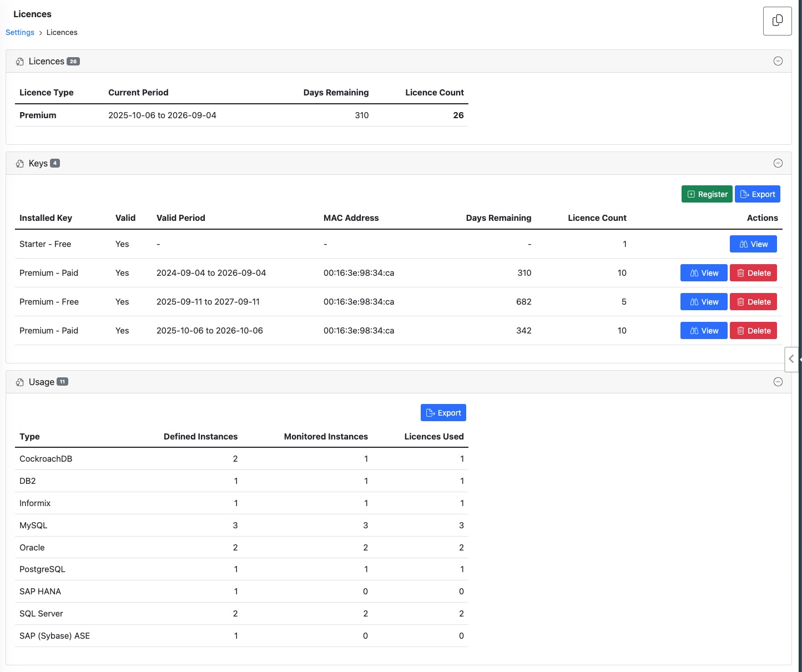Click the Usage panel puzzle icon

[x=20, y=382]
